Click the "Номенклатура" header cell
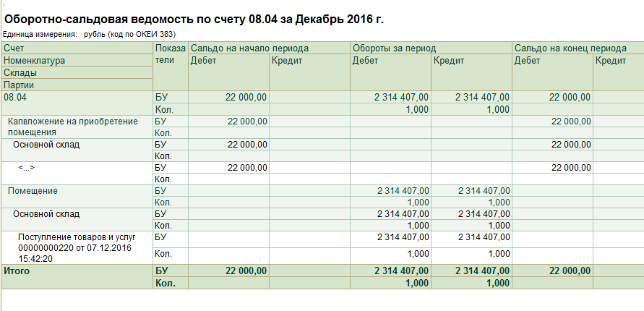 pos(35,61)
